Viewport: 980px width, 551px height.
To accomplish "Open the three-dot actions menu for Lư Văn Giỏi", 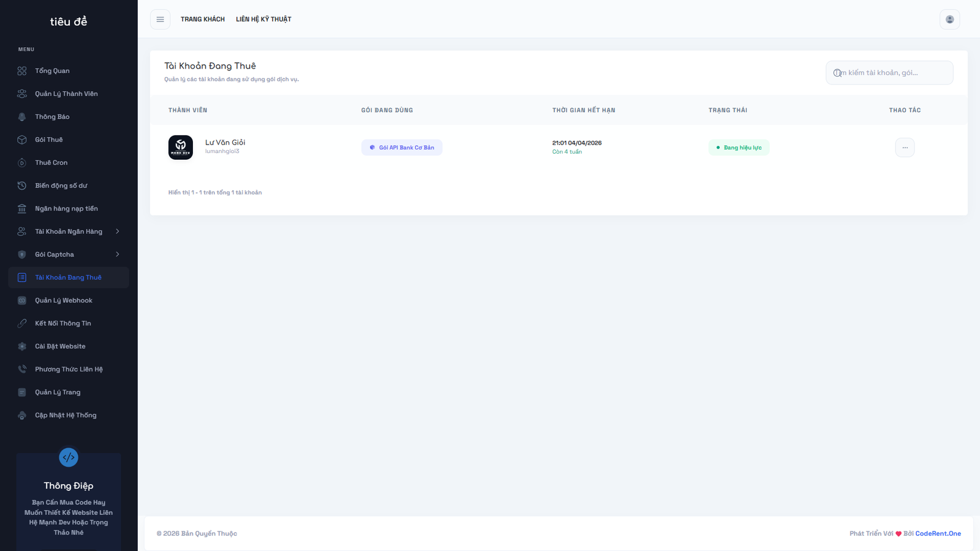I will (x=905, y=148).
